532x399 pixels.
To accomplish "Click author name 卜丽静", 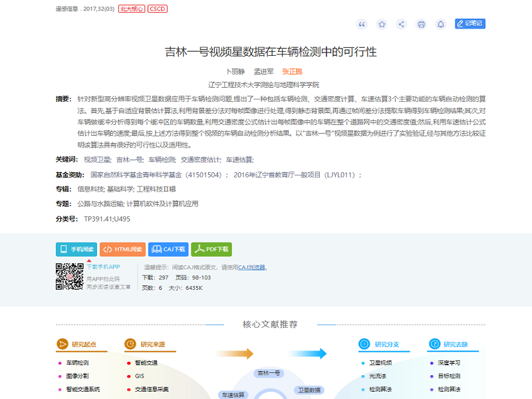I will [236, 71].
